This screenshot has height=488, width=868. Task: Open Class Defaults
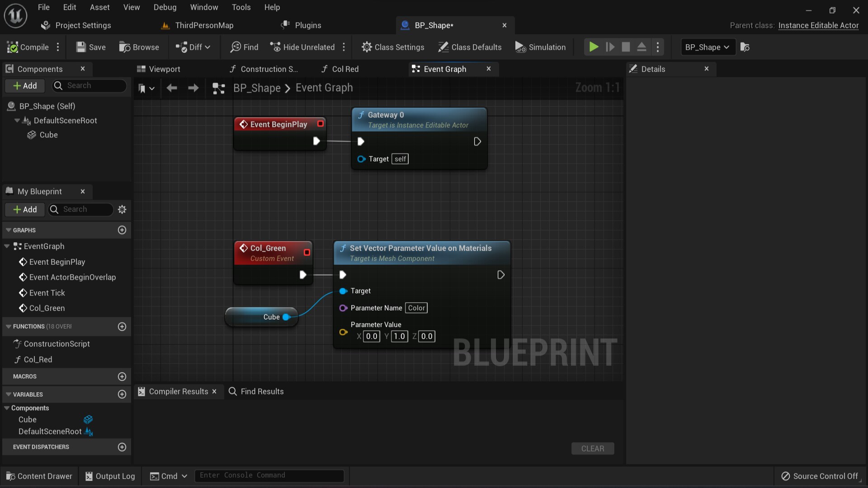pyautogui.click(x=470, y=47)
